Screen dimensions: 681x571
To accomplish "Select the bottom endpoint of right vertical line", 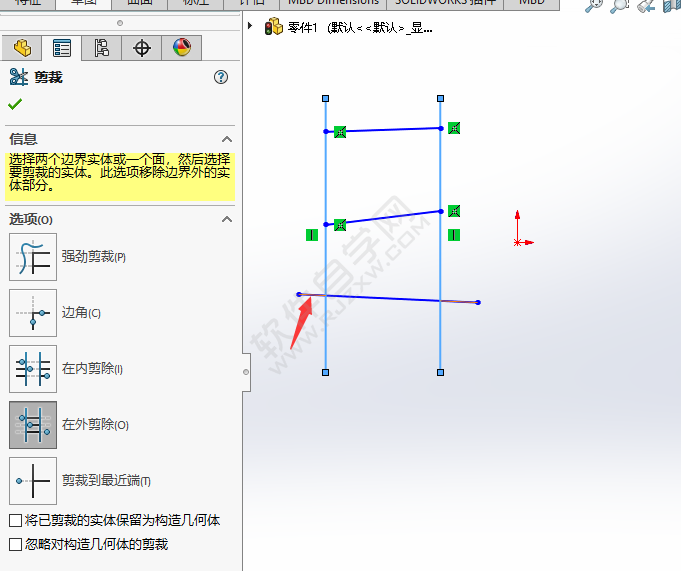I will (440, 373).
